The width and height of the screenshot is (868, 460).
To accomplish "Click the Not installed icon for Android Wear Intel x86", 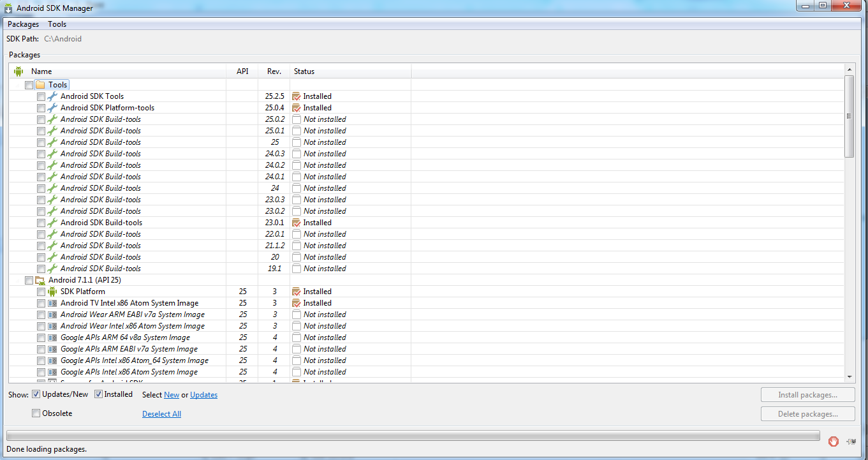I will point(297,326).
